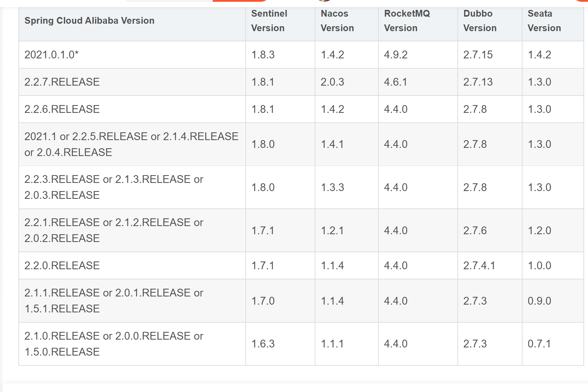Select Nacos 1.1.4 in the 2.1.1.RELEASE row
Viewport: 588px width, 392px height.
pos(347,301)
